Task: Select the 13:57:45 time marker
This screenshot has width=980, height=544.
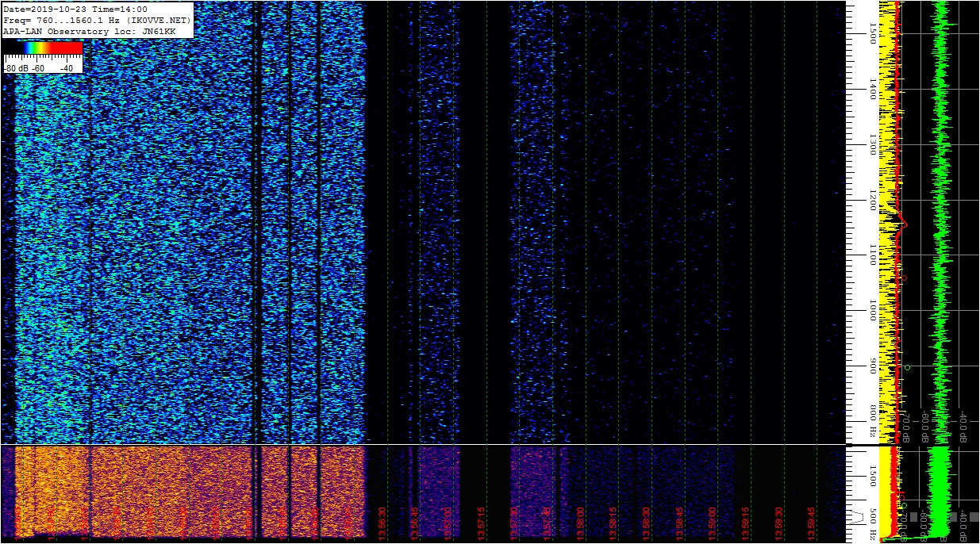Action: pos(548,524)
